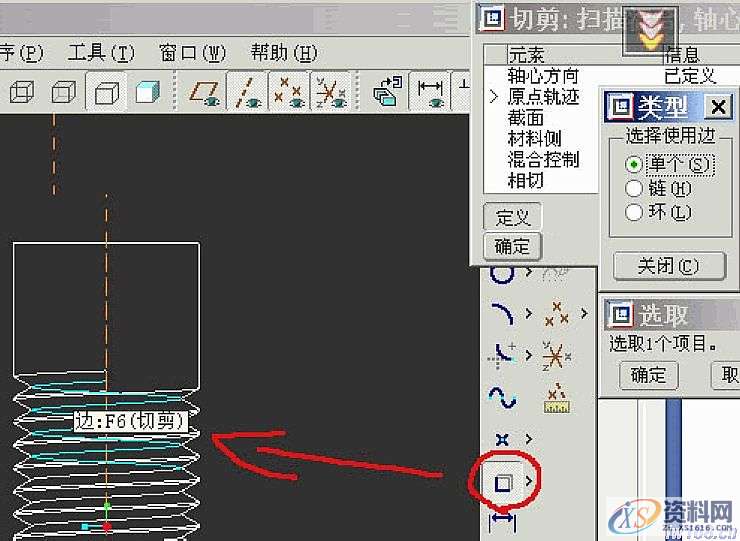Screen dimensions: 740x541
Task: Expand the arc tool flyout arrow
Action: [x=529, y=313]
